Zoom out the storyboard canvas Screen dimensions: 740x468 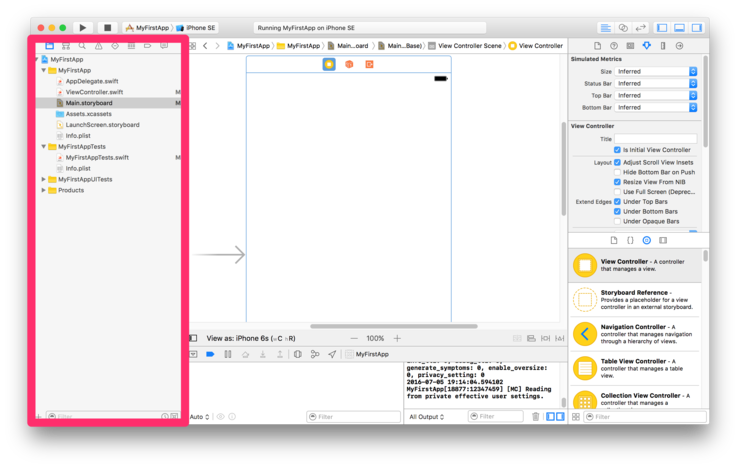pos(354,338)
